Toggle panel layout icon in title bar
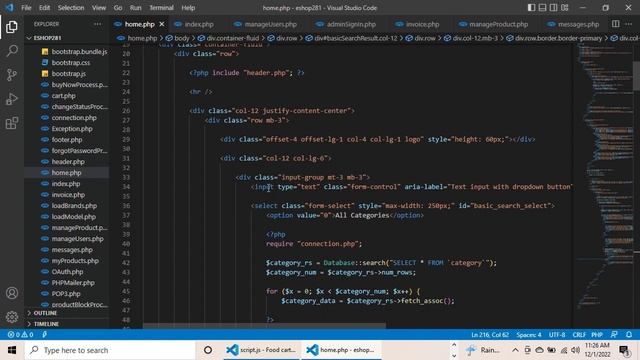Image resolution: width=640 pixels, height=360 pixels. [542, 8]
